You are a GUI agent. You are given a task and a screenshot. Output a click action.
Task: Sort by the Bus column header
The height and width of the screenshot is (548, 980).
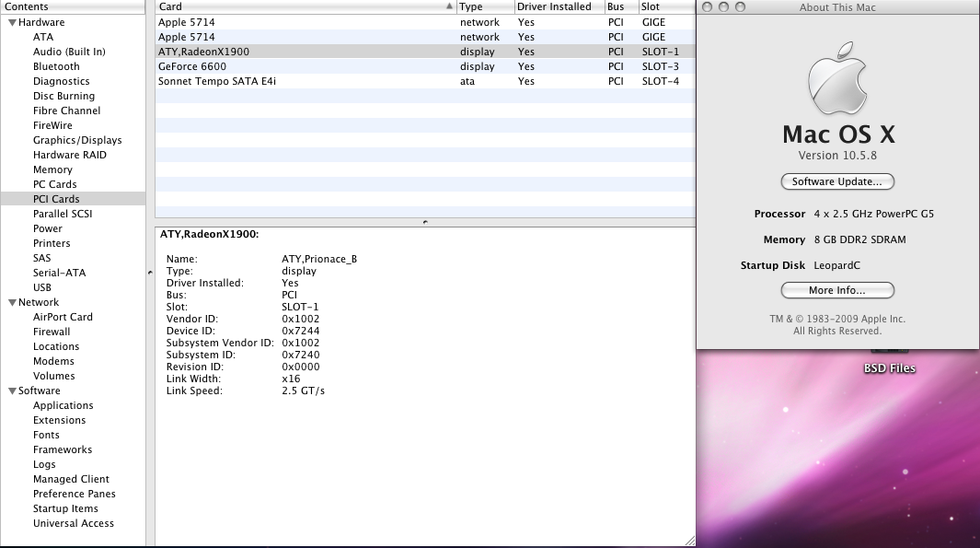[x=621, y=6]
